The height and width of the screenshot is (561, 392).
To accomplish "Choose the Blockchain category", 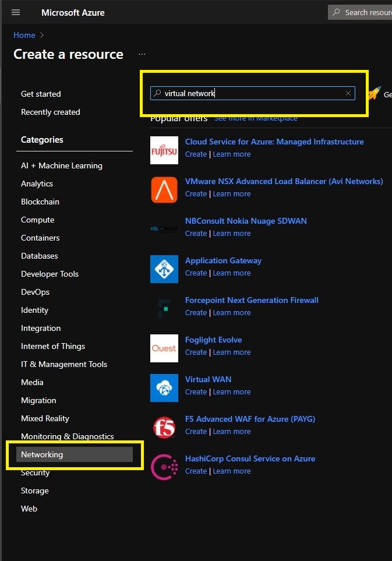I will tap(40, 202).
